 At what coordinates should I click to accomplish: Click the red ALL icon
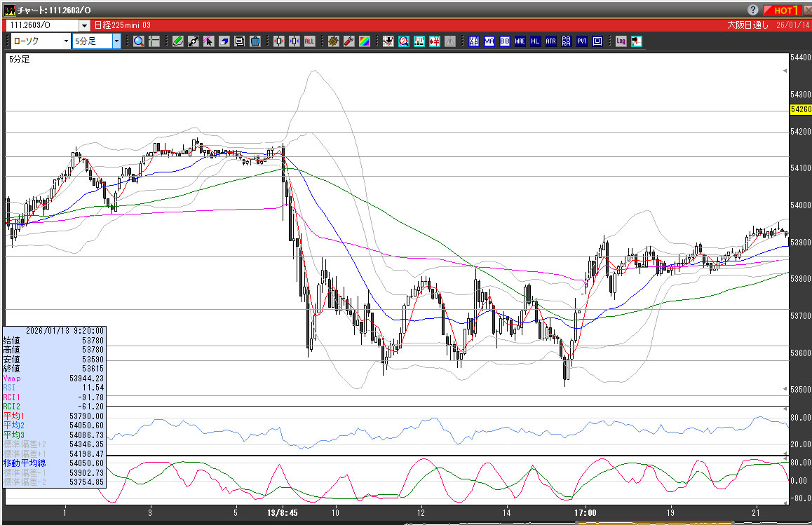click(x=309, y=41)
